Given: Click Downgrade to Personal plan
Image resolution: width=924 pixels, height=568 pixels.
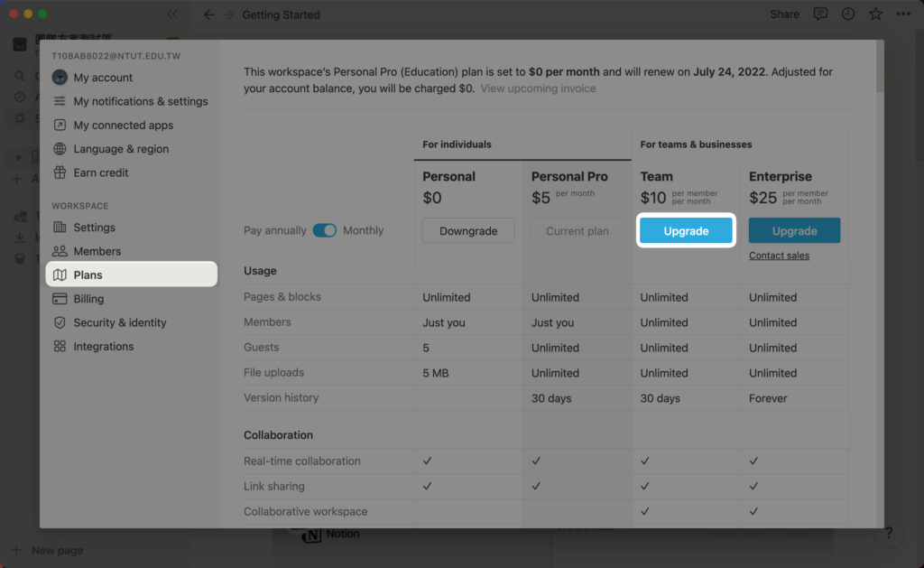Looking at the screenshot, I should 468,230.
